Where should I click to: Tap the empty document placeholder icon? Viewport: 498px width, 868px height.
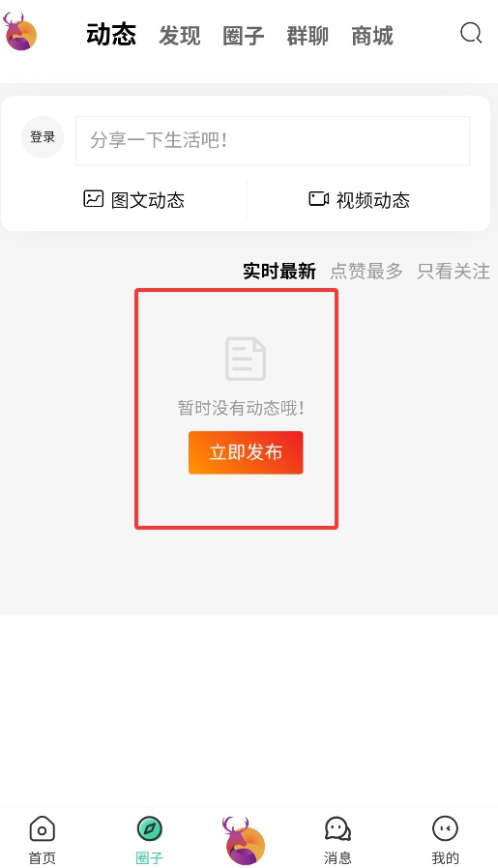click(x=246, y=359)
